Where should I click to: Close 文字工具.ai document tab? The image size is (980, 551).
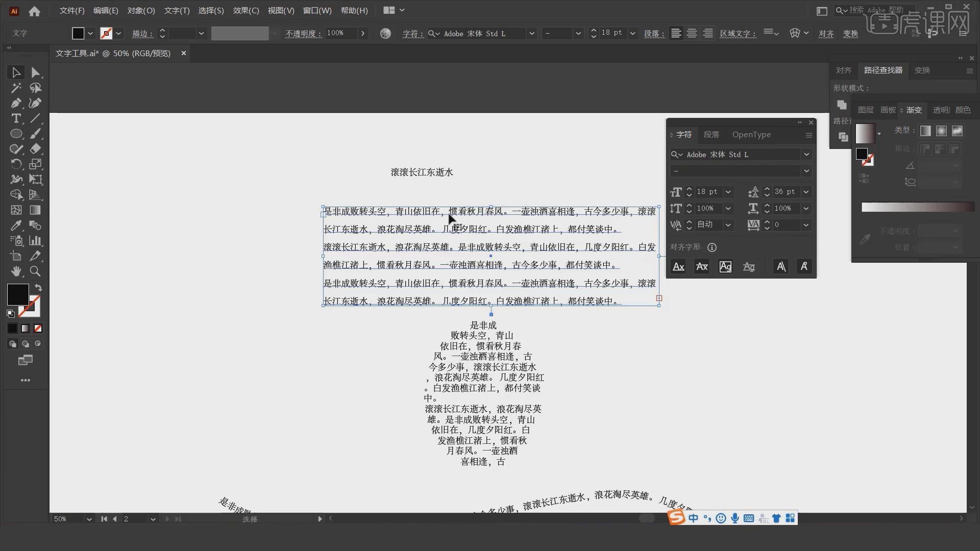point(184,53)
